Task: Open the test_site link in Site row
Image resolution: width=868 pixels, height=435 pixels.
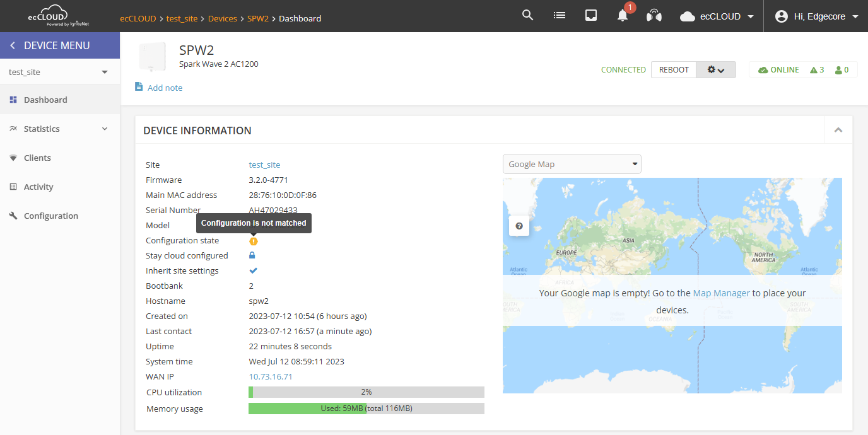Action: click(264, 165)
